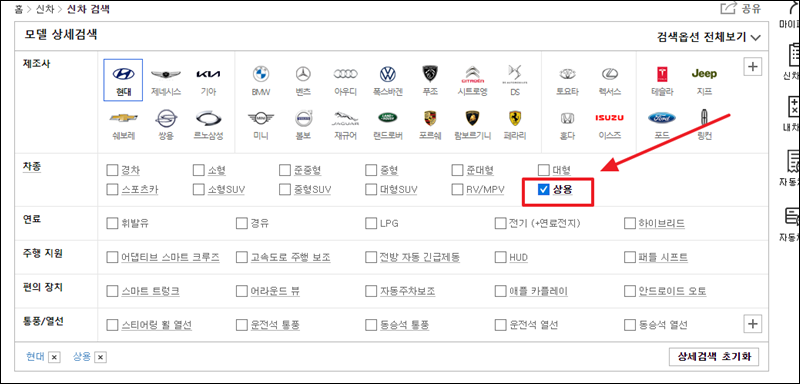Image resolution: width=800 pixels, height=384 pixels.
Task: Tick the 중형 checkbox
Action: pos(371,169)
